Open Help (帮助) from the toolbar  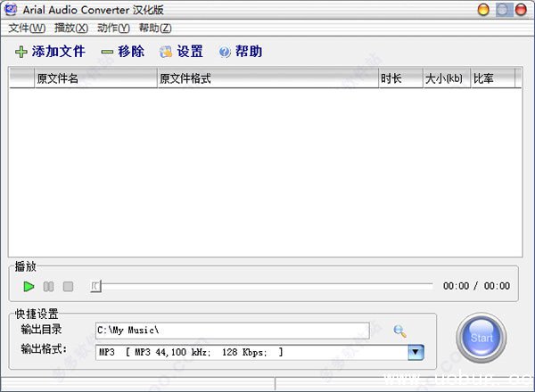[x=241, y=52]
